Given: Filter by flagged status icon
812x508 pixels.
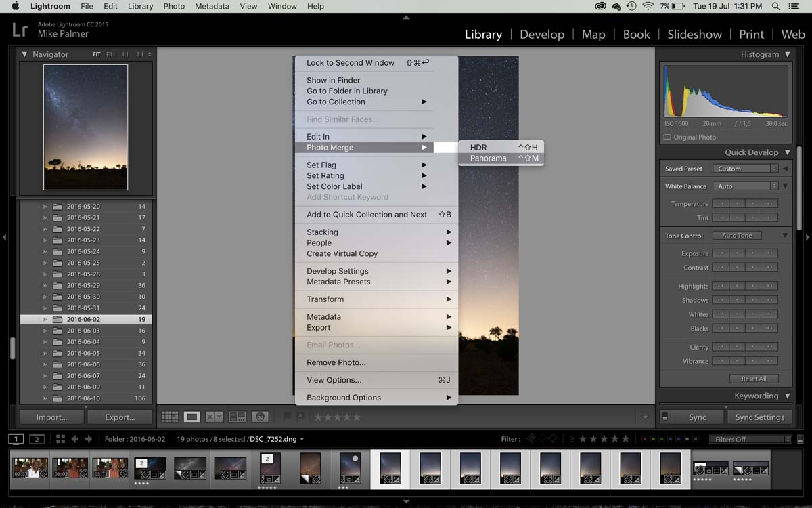Looking at the screenshot, I should click(532, 439).
